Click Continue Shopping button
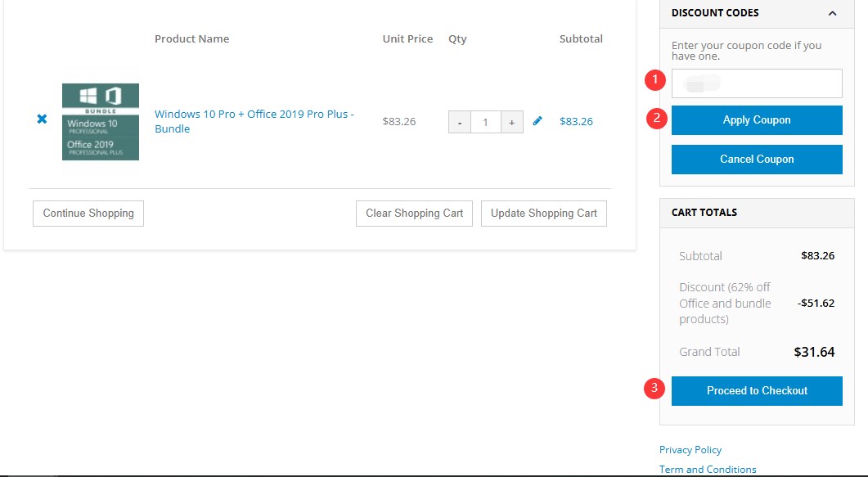Image resolution: width=868 pixels, height=477 pixels. (88, 214)
